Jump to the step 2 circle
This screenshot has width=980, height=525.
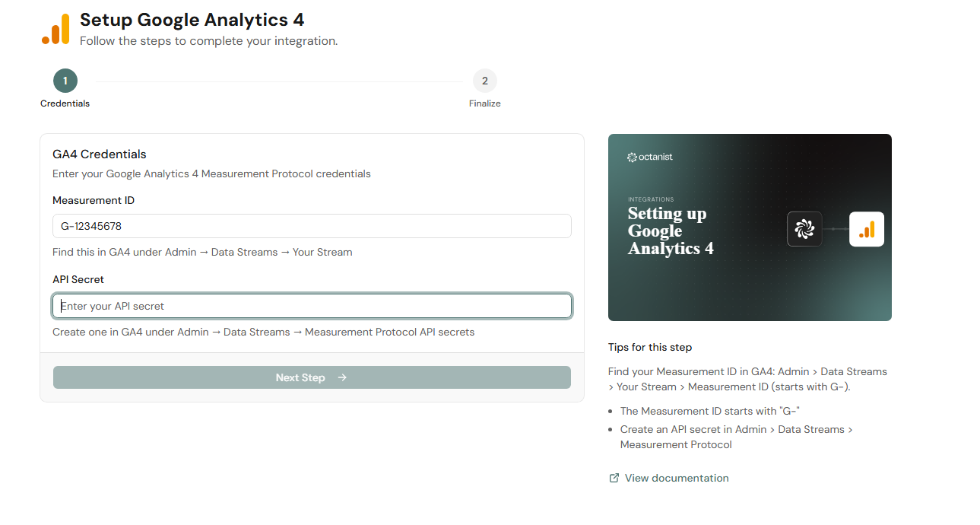pos(484,81)
